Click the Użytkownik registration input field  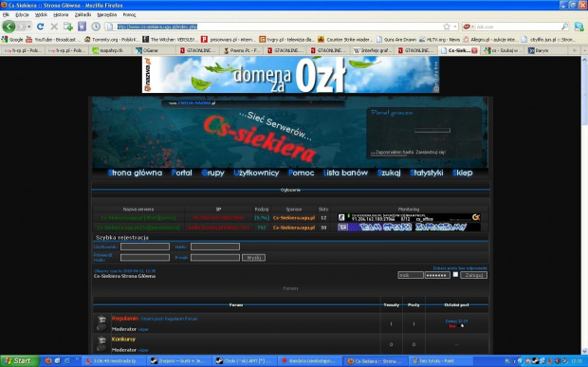(x=145, y=247)
